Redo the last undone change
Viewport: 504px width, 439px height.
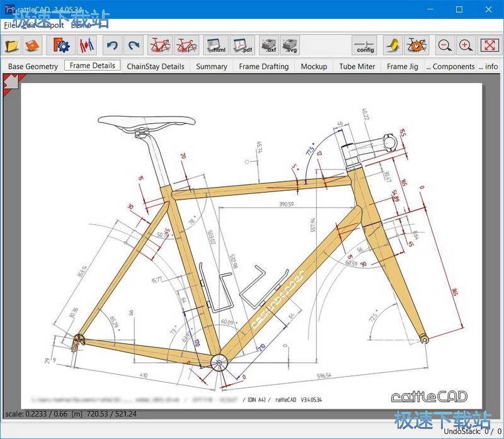coord(134,45)
